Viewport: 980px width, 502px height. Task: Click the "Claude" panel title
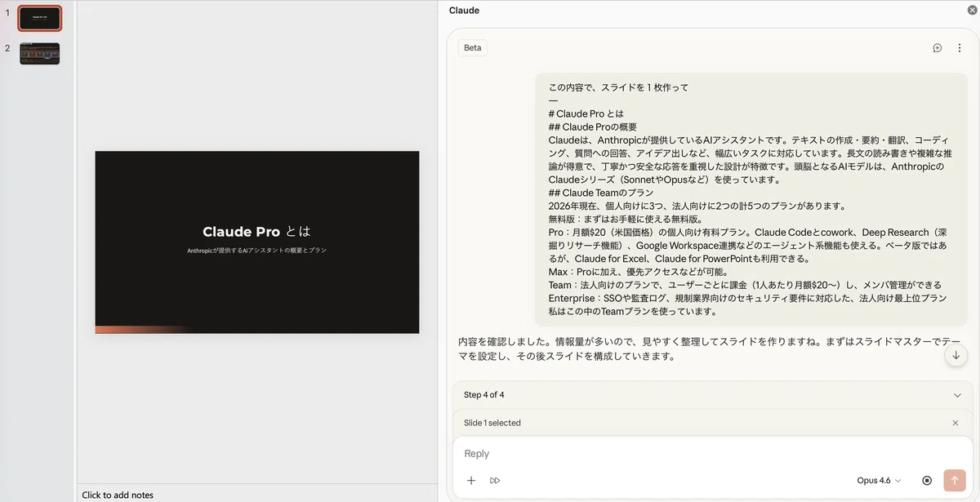(464, 11)
